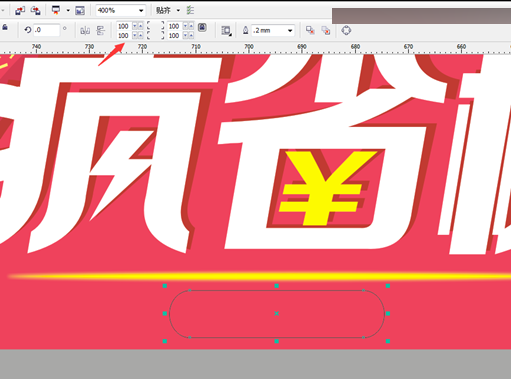Image resolution: width=511 pixels, height=379 pixels.
Task: Click the application launcher icon
Action: (x=56, y=10)
